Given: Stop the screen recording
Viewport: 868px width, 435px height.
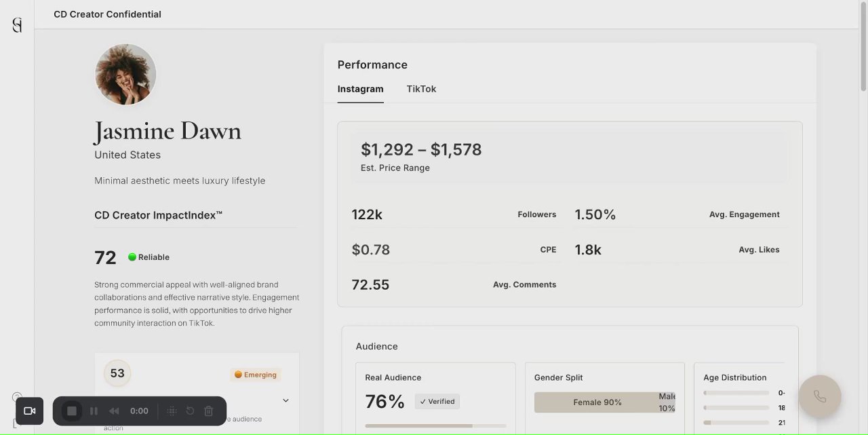Looking at the screenshot, I should pyautogui.click(x=72, y=411).
